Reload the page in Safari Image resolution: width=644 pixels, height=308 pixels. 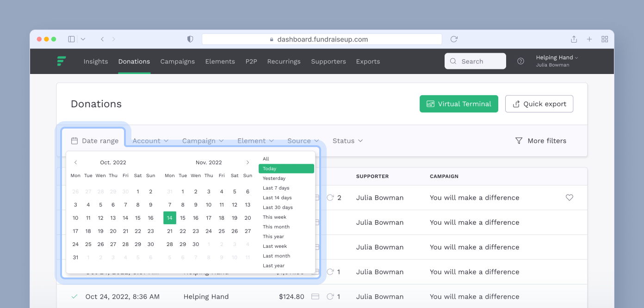(x=454, y=39)
